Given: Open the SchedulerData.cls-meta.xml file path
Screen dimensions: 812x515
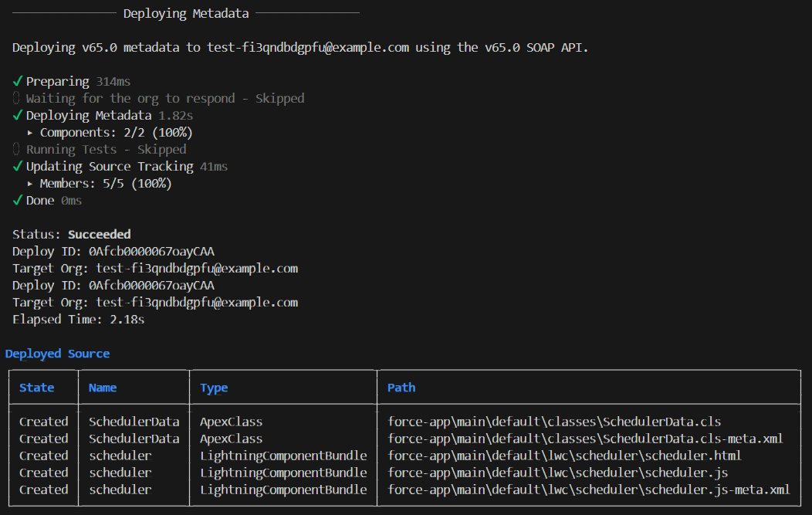Looking at the screenshot, I should [585, 439].
